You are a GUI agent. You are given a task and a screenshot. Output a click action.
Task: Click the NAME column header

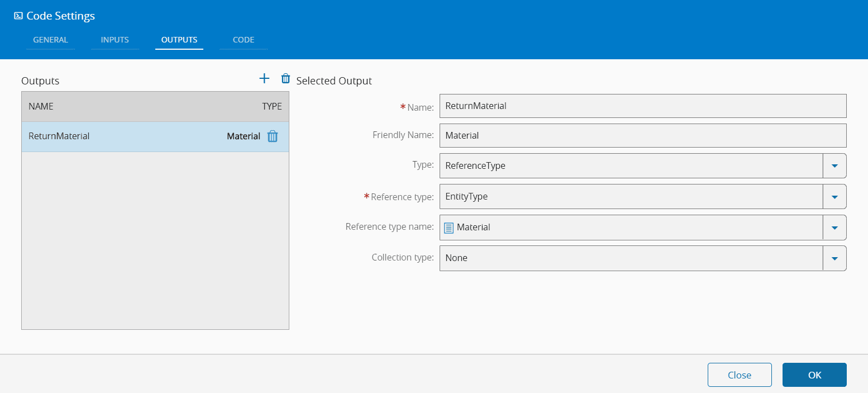click(41, 106)
